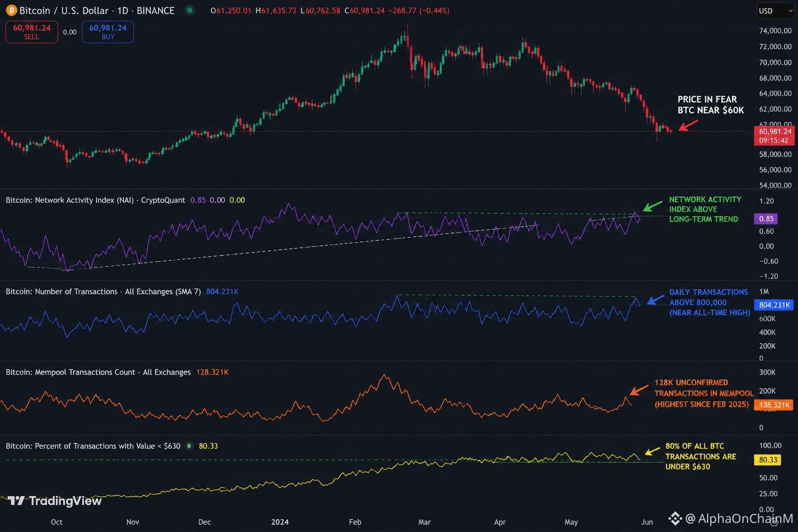Click the Feb label on time axis
Viewport: 798px width, 532px height.
(355, 522)
